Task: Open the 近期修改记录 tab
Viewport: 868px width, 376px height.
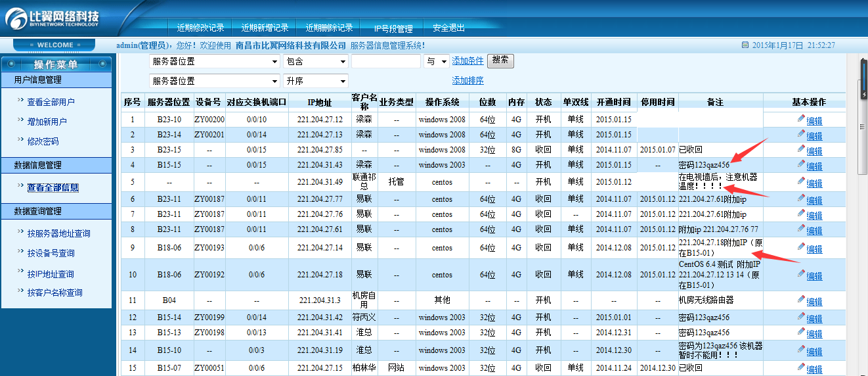Action: coord(200,28)
